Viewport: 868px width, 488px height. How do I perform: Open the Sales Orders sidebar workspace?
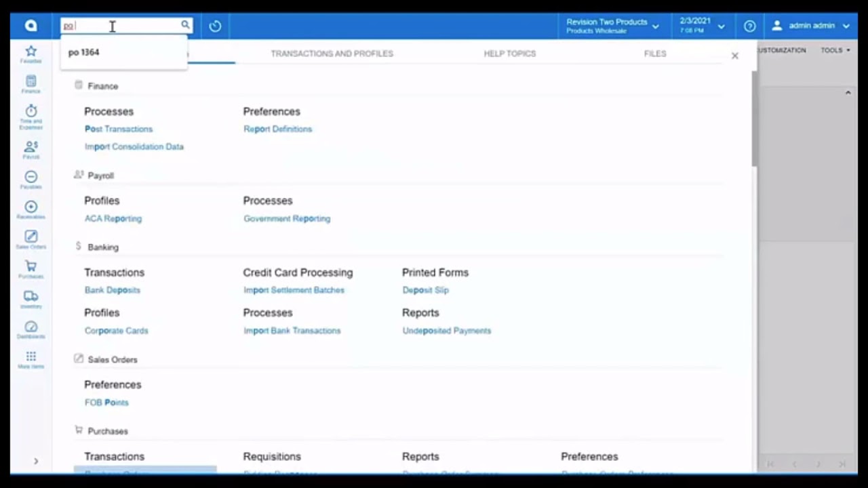point(31,239)
